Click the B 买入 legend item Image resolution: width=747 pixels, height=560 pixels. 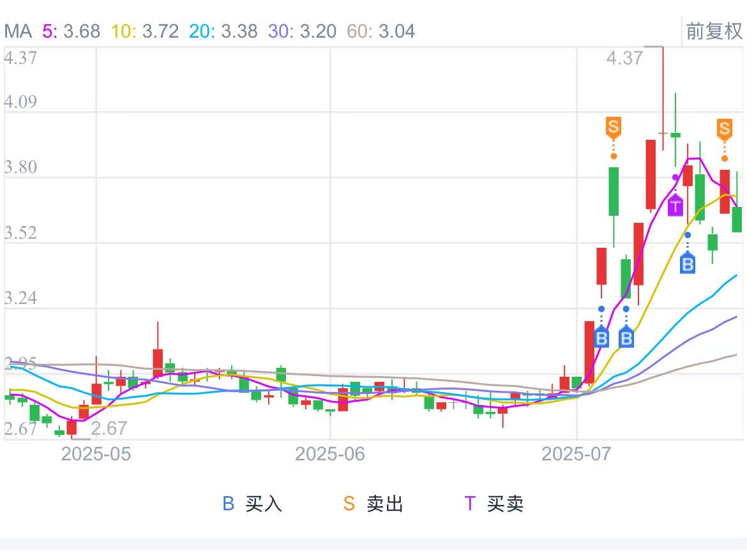point(252,503)
